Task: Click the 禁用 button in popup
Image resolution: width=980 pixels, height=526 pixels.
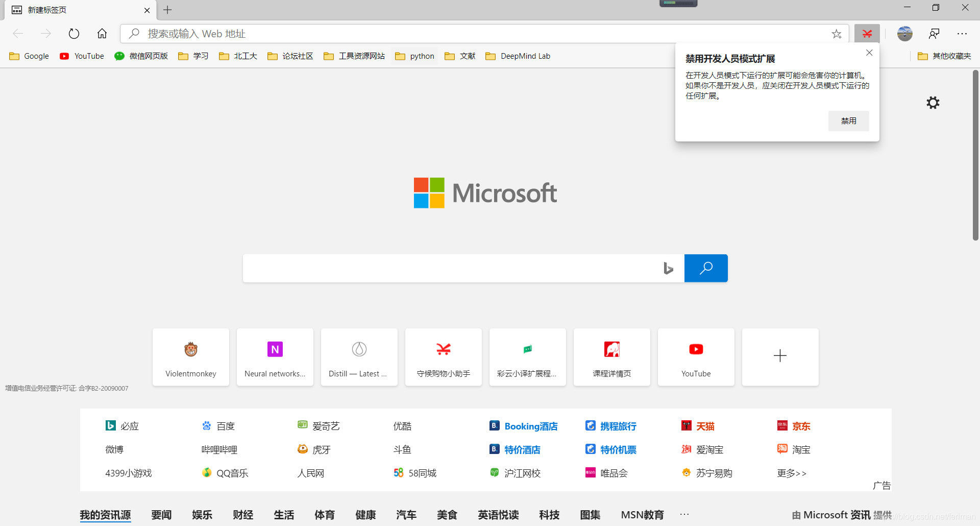Action: tap(848, 121)
